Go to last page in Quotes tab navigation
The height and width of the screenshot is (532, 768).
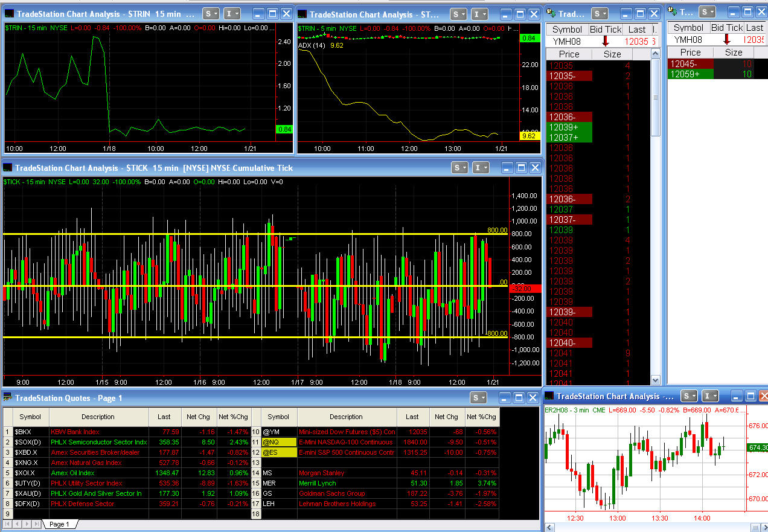coord(37,524)
